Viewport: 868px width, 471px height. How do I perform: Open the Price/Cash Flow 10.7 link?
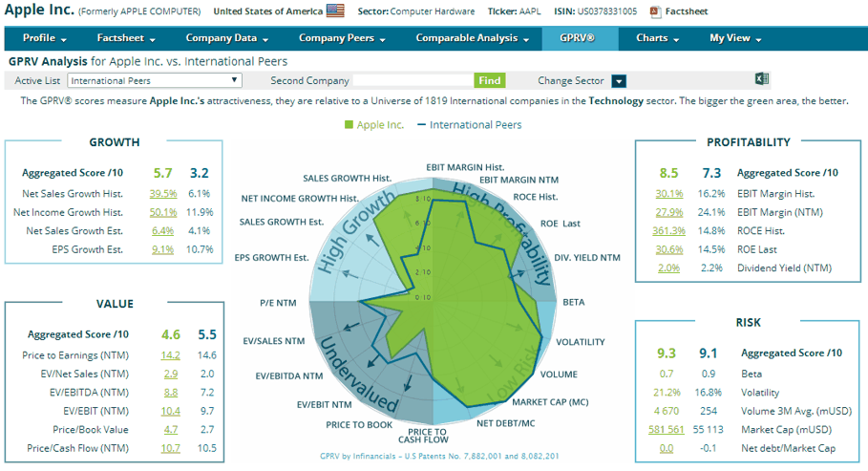pyautogui.click(x=171, y=448)
